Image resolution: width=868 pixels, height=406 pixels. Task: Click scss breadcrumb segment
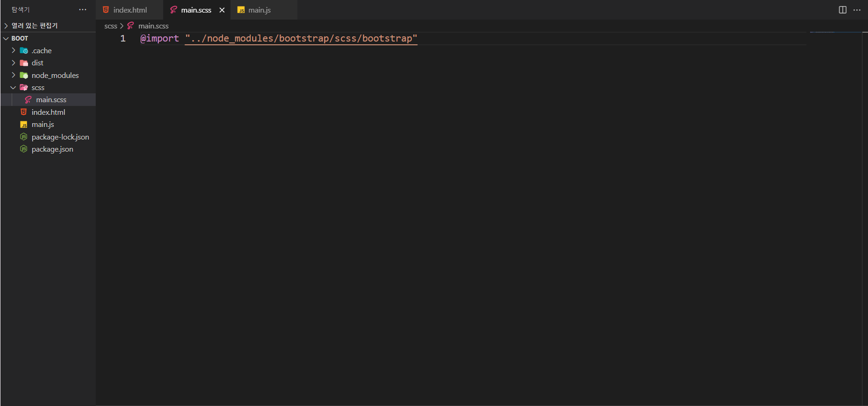point(111,26)
